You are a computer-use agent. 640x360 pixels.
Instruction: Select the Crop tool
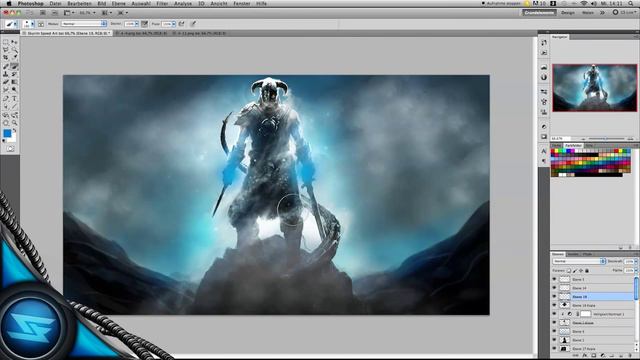point(6,58)
